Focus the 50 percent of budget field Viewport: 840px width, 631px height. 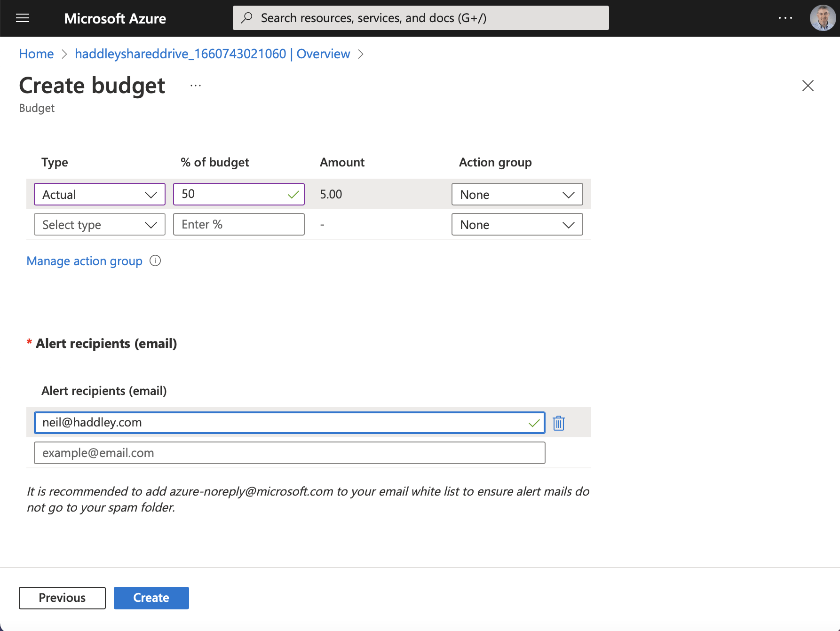(239, 194)
